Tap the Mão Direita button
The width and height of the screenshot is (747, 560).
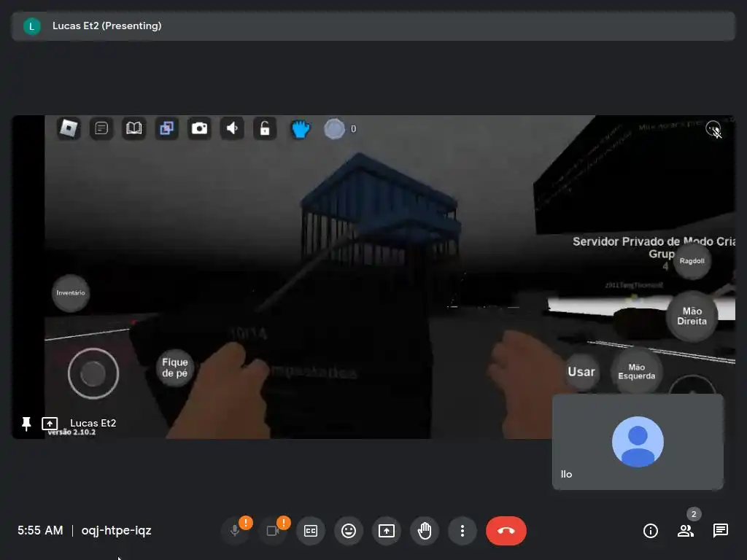pyautogui.click(x=692, y=316)
